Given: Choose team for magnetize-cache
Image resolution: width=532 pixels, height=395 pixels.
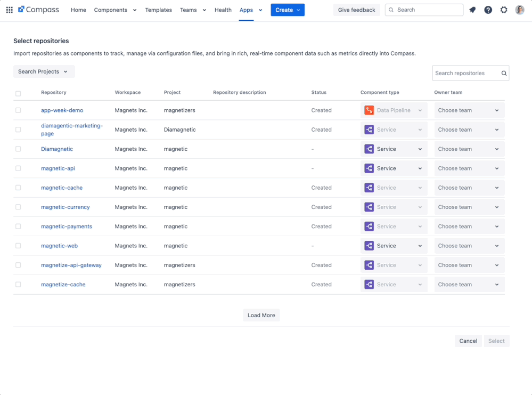Looking at the screenshot, I should [x=469, y=284].
